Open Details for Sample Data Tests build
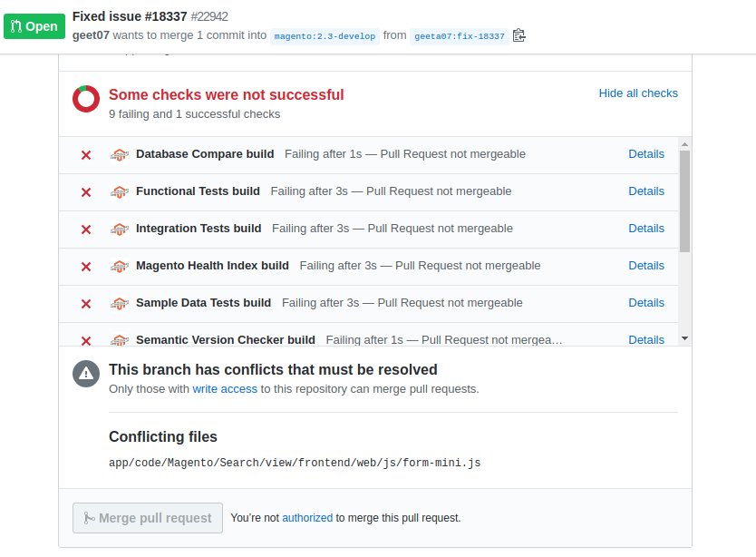Screen dimensions: 756x557 (646, 303)
